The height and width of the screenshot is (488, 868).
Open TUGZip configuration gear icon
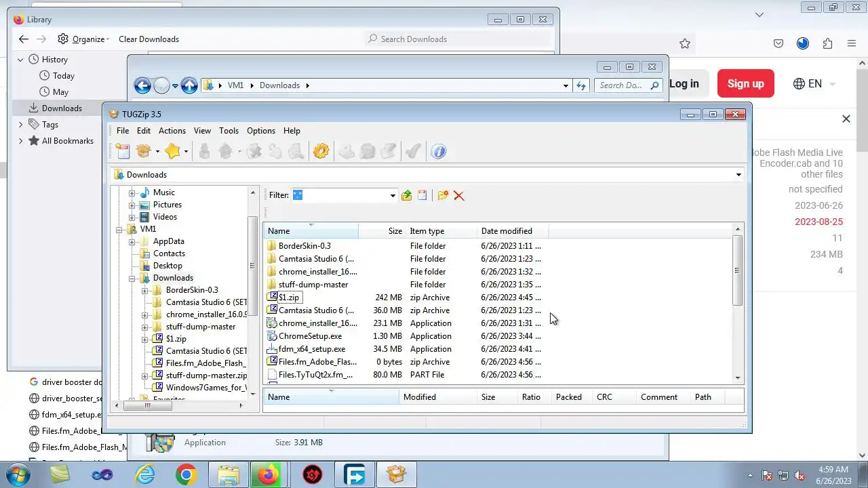(321, 151)
